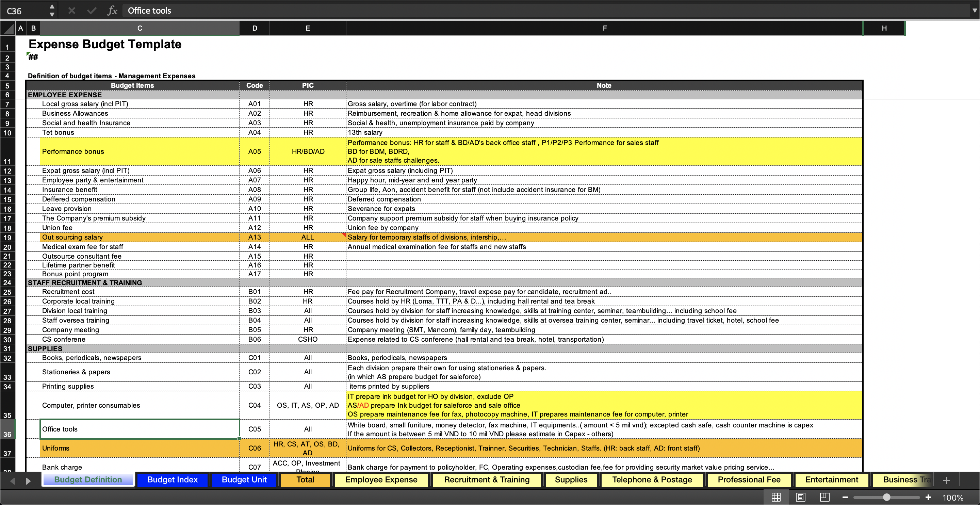980x505 pixels.
Task: Select column D header
Action: [x=255, y=28]
